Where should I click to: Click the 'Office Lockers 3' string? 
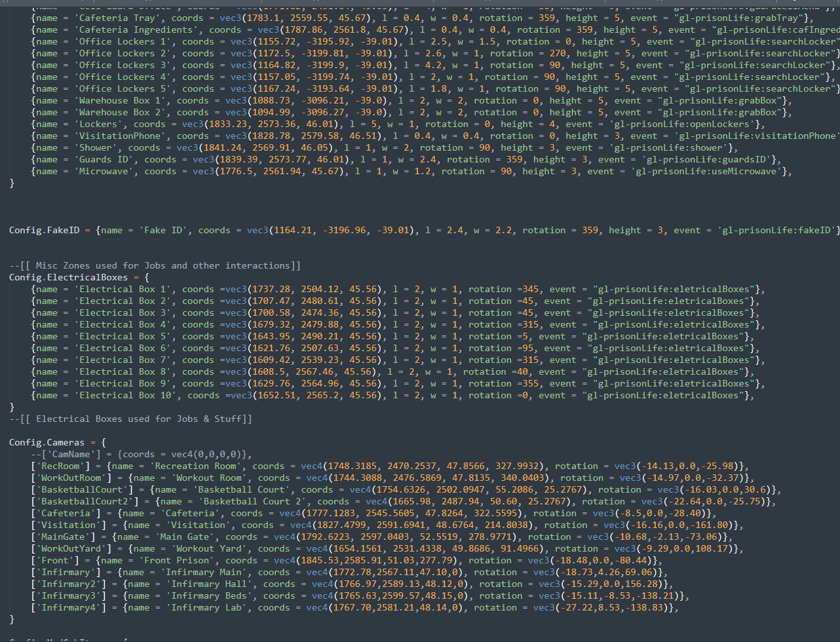click(123, 65)
